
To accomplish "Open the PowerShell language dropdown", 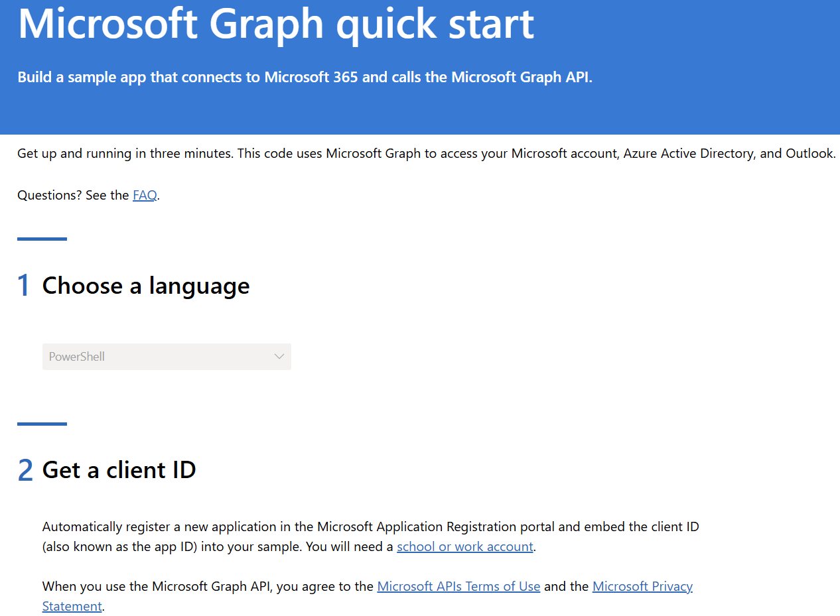I will 167,357.
